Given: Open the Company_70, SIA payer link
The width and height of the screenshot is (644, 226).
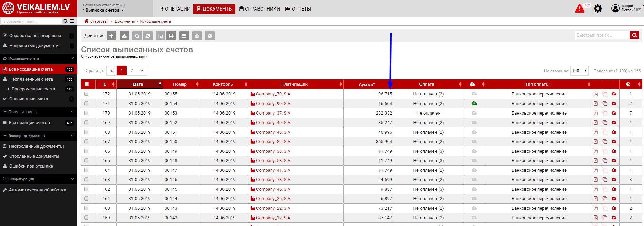Looking at the screenshot, I should point(273,94).
